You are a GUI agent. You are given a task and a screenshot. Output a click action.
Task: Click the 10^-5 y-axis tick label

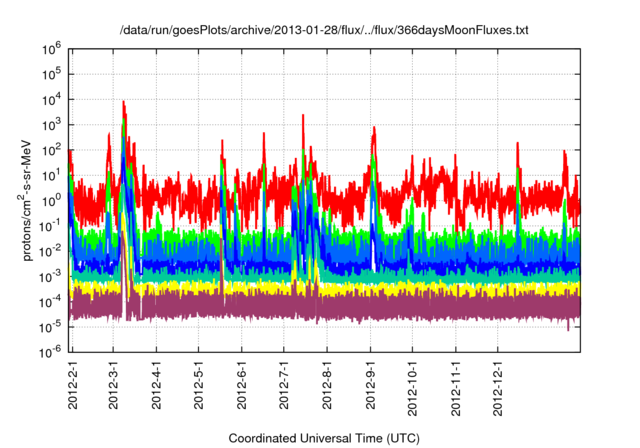(50, 328)
